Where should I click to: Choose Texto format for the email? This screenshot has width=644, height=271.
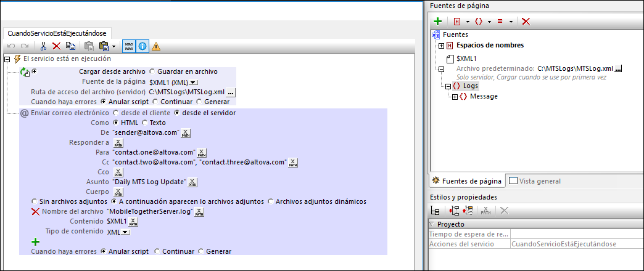click(145, 123)
